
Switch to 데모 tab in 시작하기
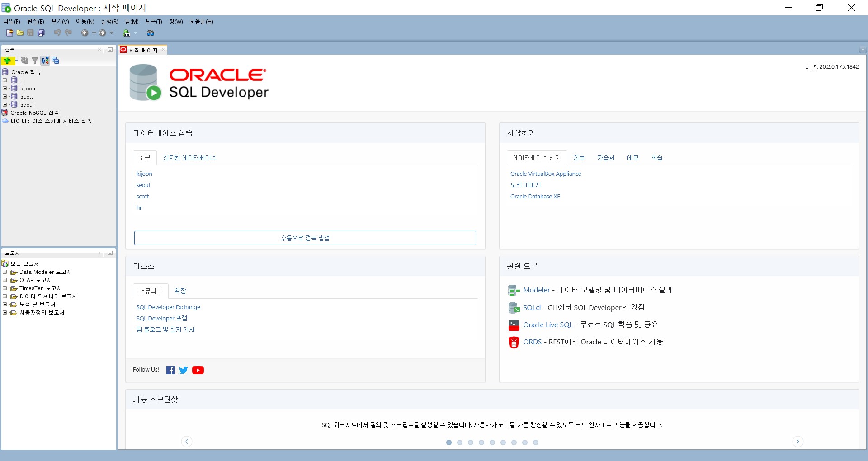pos(633,158)
